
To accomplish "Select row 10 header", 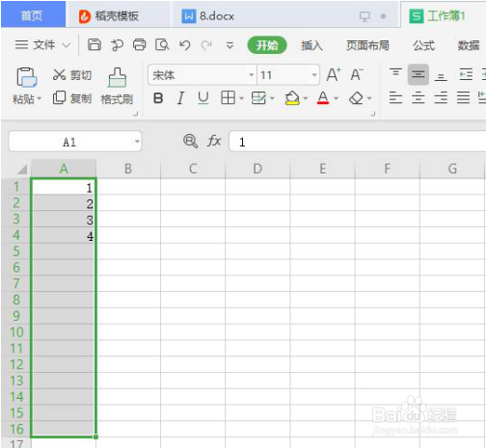I will coord(16,332).
